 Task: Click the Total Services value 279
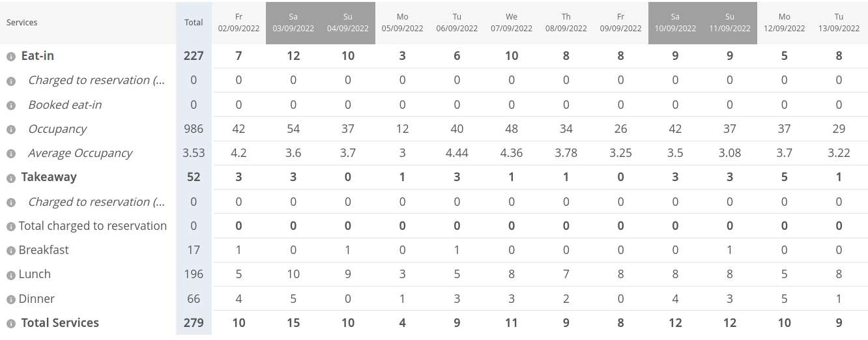194,323
